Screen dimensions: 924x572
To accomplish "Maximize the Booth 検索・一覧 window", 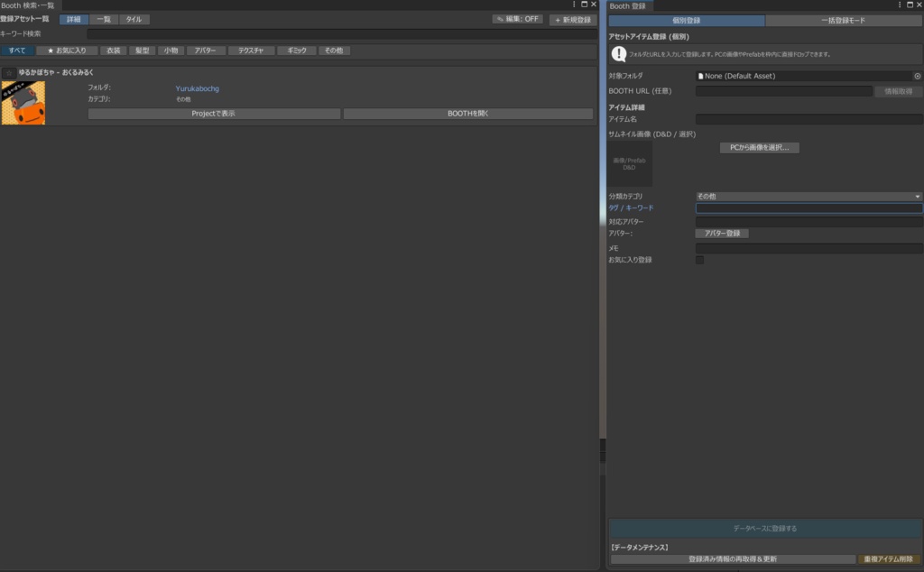I will click(584, 5).
